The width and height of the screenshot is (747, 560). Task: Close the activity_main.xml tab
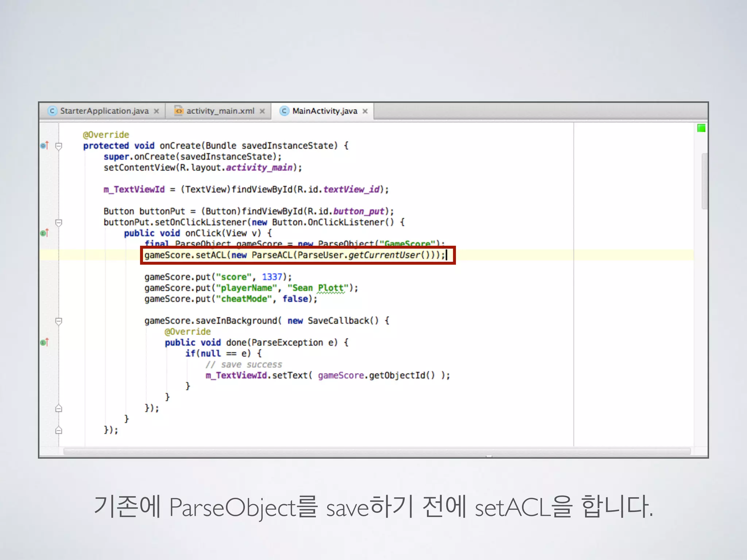point(262,111)
